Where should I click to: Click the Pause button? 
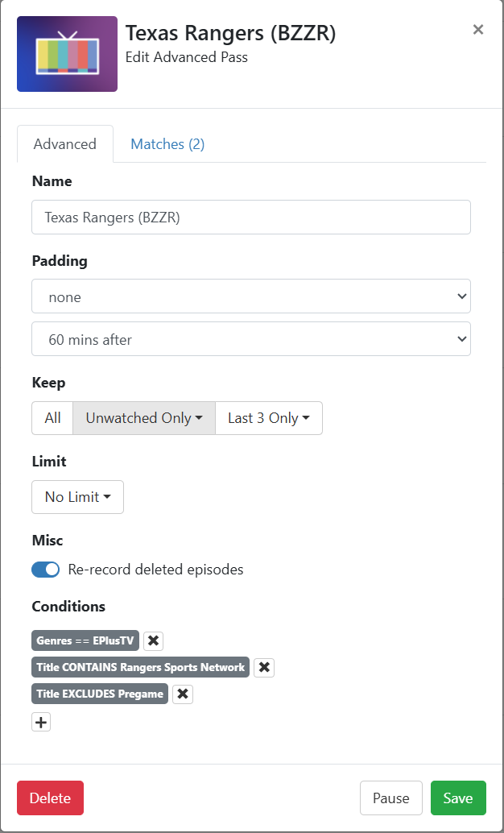point(390,798)
